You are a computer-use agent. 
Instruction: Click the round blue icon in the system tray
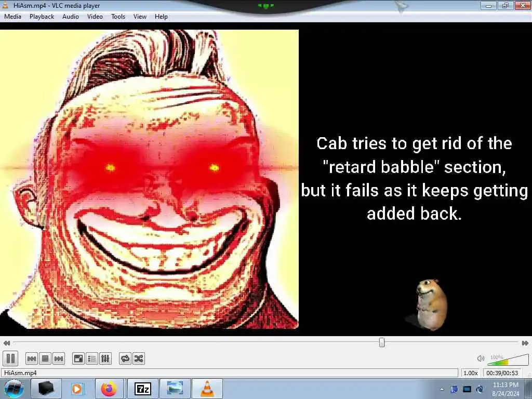480,389
